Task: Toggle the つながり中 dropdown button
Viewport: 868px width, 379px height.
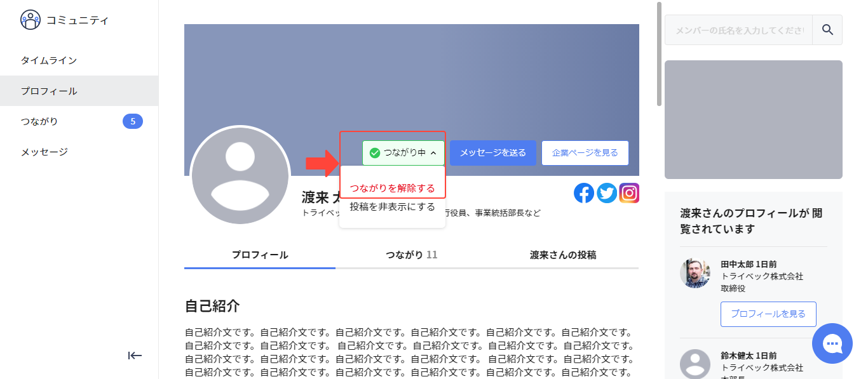Action: pyautogui.click(x=403, y=153)
